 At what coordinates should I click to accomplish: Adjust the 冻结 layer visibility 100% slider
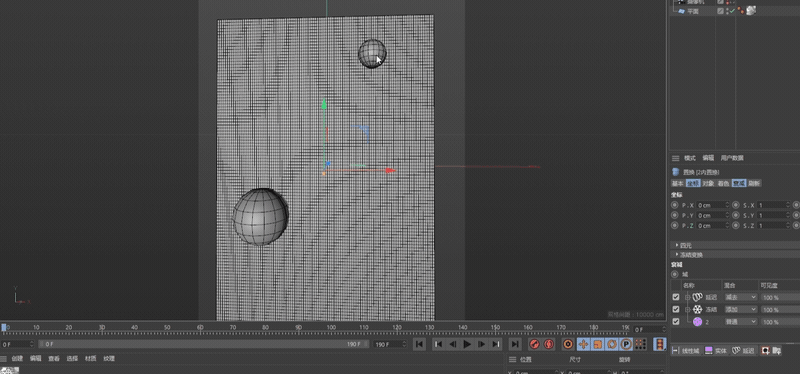click(x=780, y=309)
